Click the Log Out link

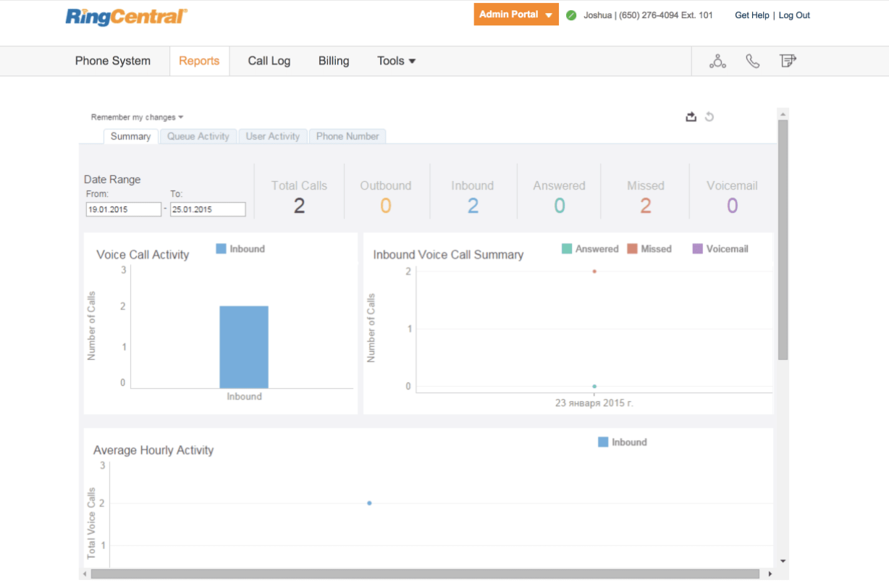pyautogui.click(x=794, y=15)
